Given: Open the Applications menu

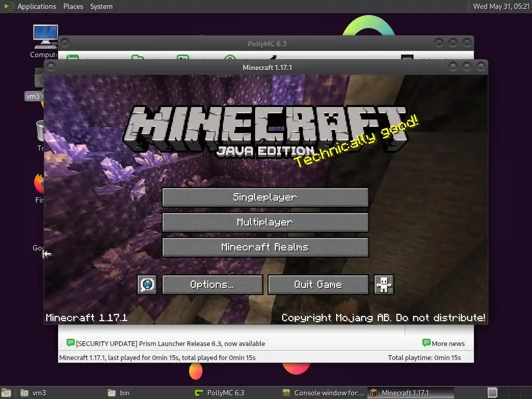Looking at the screenshot, I should tap(37, 6).
